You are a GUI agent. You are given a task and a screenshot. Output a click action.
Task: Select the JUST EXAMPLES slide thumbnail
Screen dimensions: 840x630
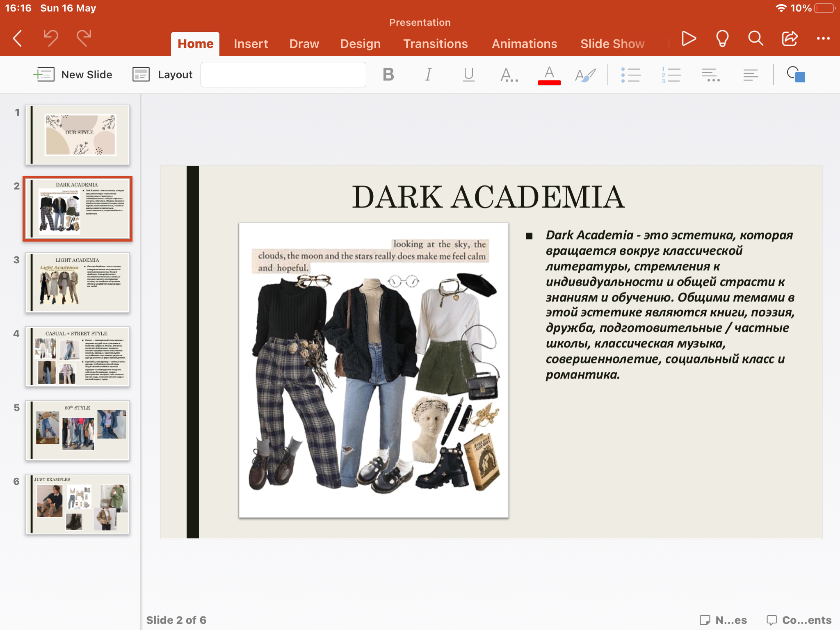pos(78,504)
